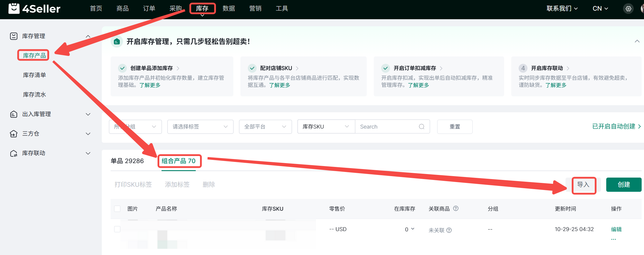The width and height of the screenshot is (644, 255).
Task: Click help icon beside 未关联 status
Action: pyautogui.click(x=449, y=230)
